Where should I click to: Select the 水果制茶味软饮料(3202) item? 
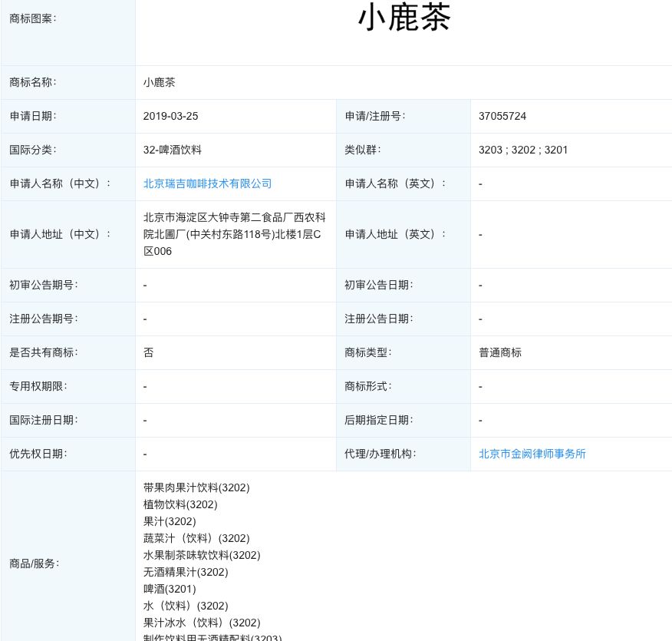point(202,555)
